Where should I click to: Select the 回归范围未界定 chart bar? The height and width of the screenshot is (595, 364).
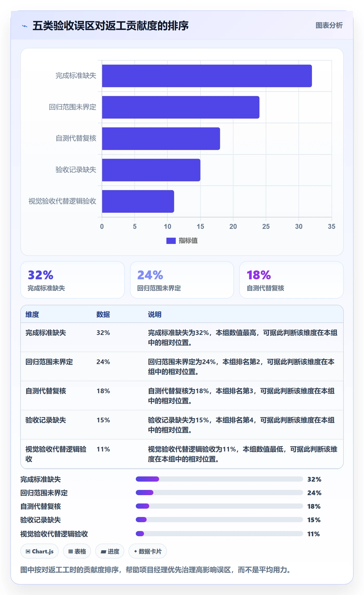click(x=180, y=107)
